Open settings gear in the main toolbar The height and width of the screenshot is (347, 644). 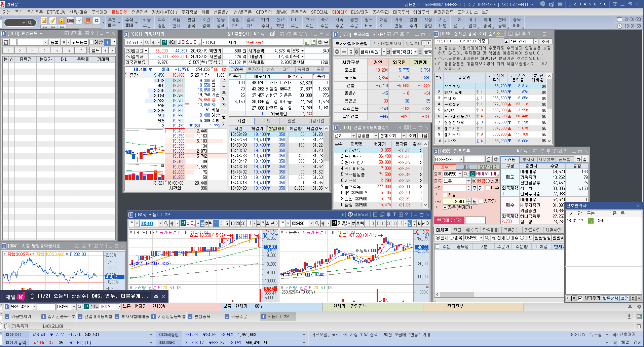pos(97,21)
